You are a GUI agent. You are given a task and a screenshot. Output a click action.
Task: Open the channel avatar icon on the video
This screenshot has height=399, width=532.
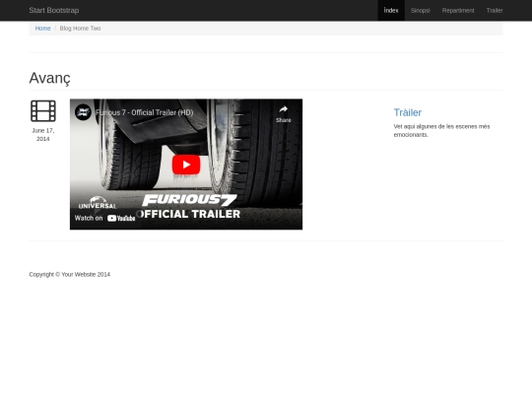tap(83, 112)
